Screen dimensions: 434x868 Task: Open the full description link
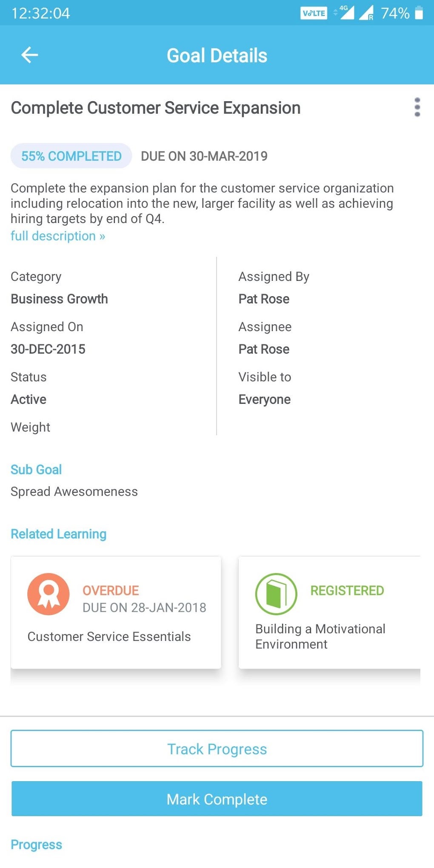pyautogui.click(x=58, y=236)
